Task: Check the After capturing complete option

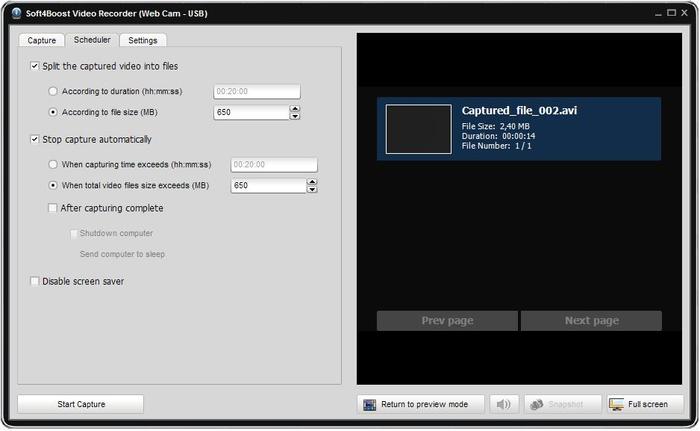Action: (54, 208)
